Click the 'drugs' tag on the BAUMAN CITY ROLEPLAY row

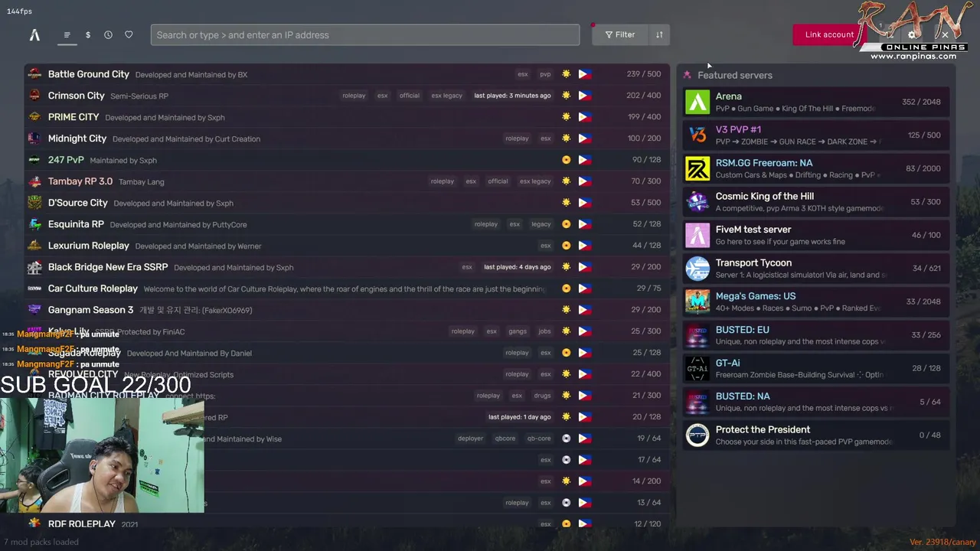pyautogui.click(x=542, y=396)
